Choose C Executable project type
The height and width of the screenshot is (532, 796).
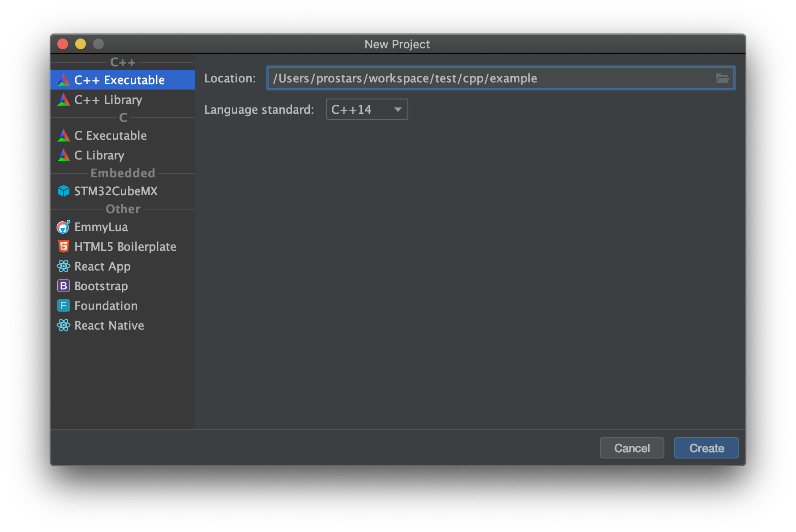[123, 136]
